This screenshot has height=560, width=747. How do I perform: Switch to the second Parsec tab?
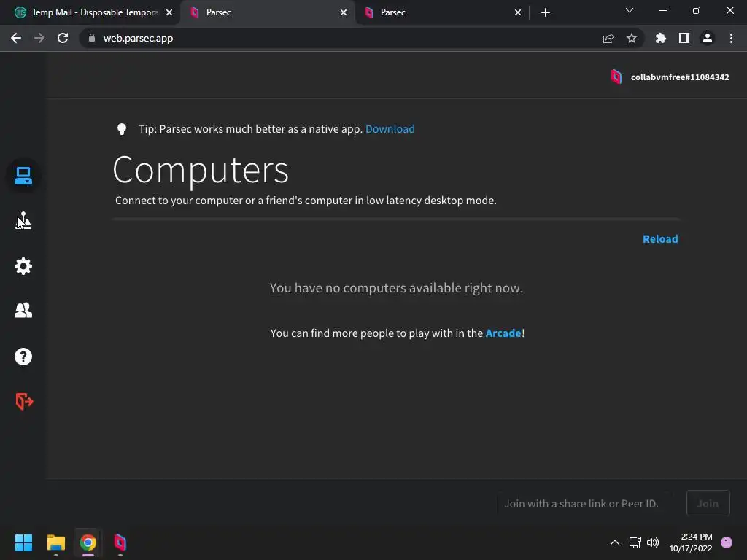[441, 12]
